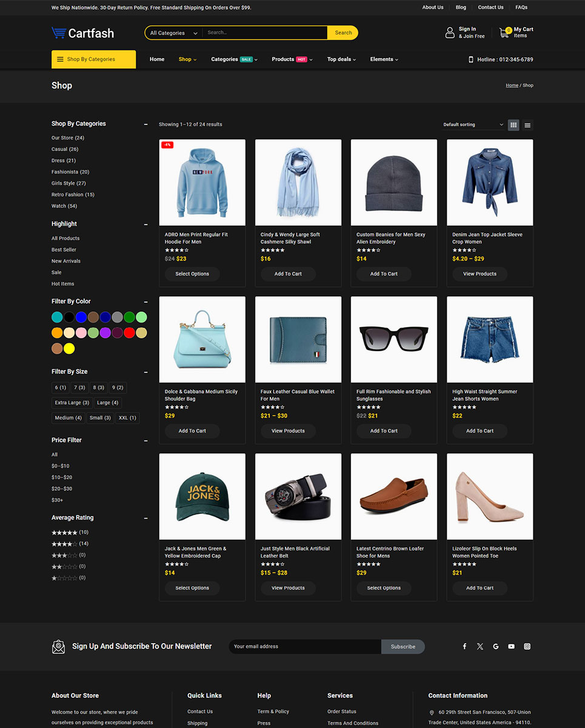This screenshot has width=585, height=728.
Task: Open the All Categories search dropdown
Action: [x=173, y=33]
